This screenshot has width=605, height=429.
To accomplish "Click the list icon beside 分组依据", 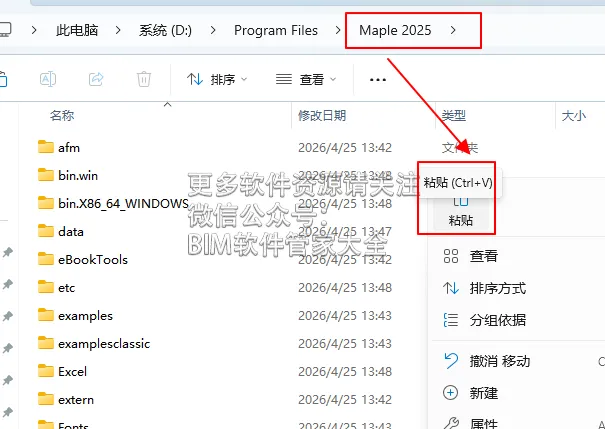I will coord(451,320).
